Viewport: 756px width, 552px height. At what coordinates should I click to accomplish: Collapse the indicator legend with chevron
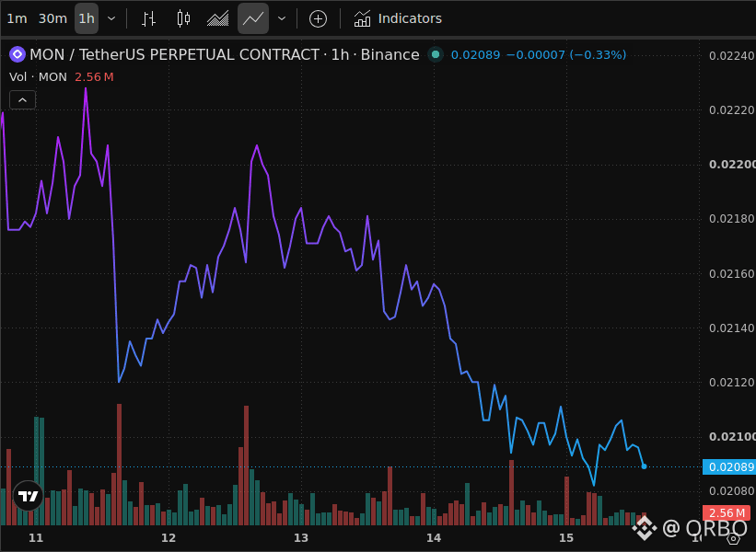pyautogui.click(x=23, y=100)
